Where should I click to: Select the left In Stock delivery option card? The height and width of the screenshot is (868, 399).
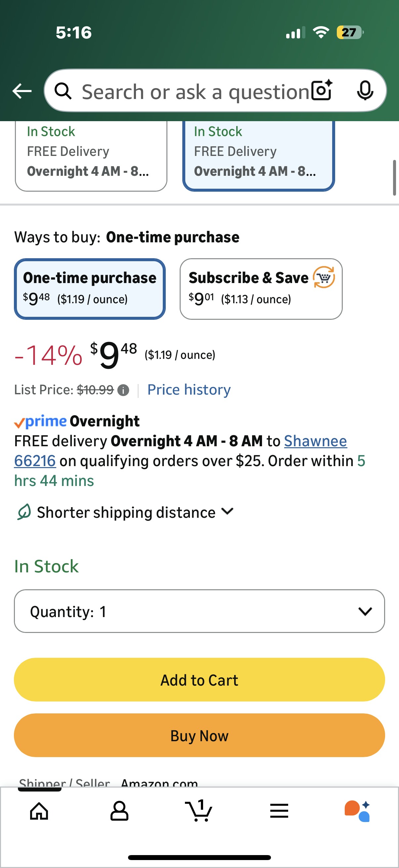(91, 156)
